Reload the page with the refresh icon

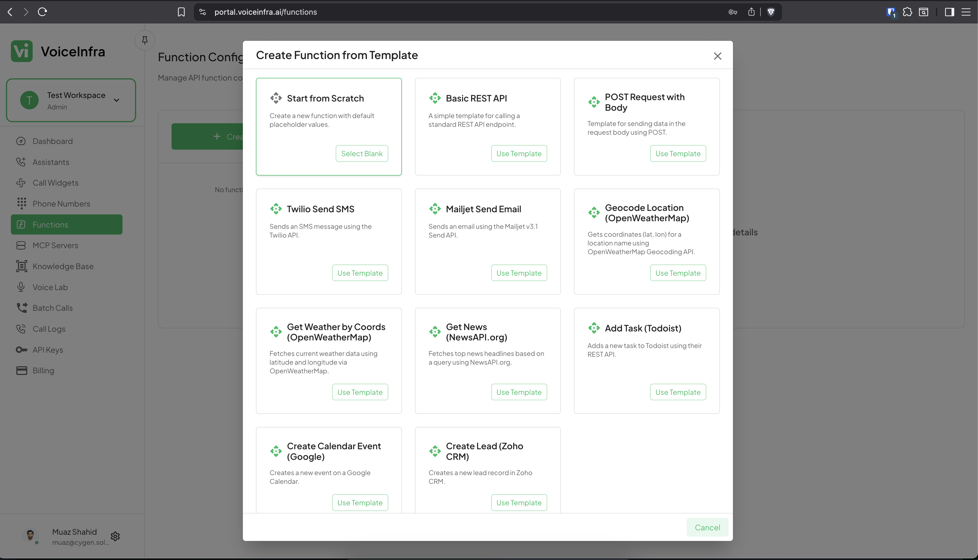(x=42, y=12)
